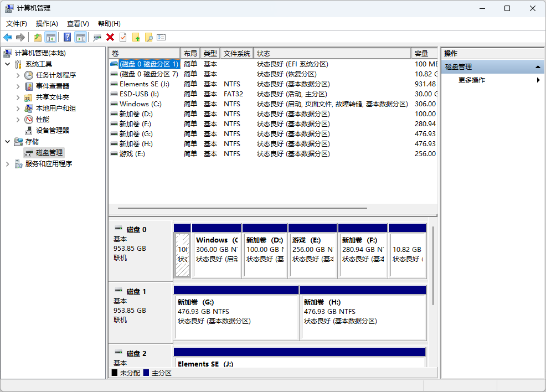Open the 操作(A) menu
Image resolution: width=546 pixels, height=392 pixels.
(x=47, y=24)
